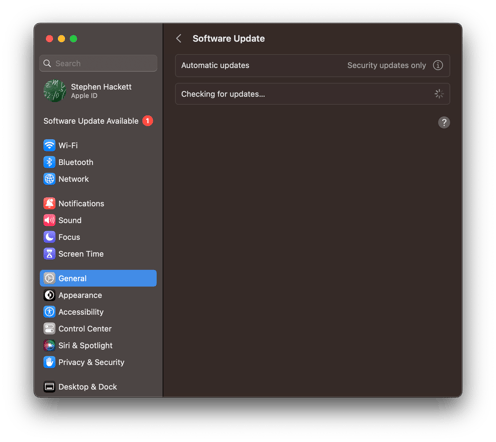Click the Desktop & Dock icon

(49, 387)
